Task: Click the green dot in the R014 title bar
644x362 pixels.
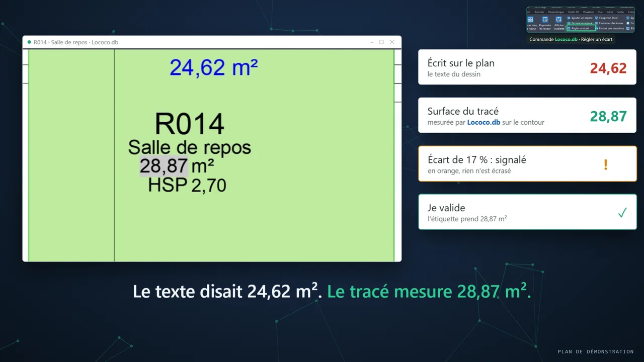Action: click(29, 42)
